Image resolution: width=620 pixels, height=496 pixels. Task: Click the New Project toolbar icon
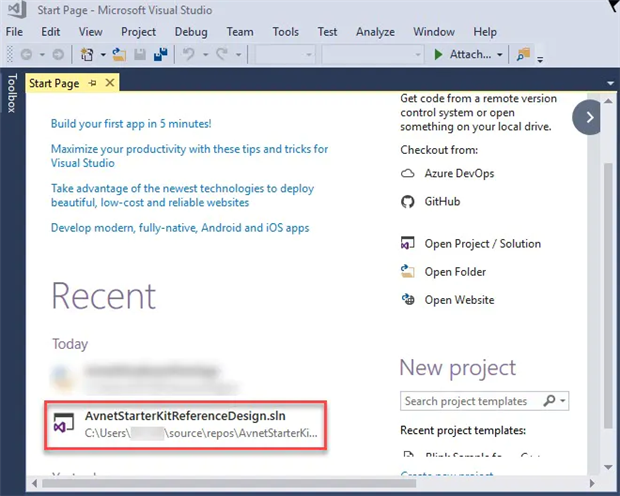(x=87, y=55)
